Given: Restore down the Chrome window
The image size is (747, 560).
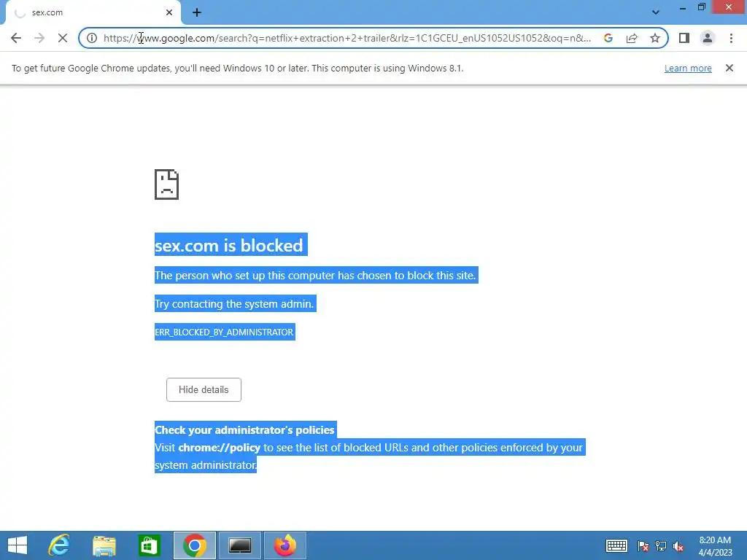Looking at the screenshot, I should tap(702, 7).
